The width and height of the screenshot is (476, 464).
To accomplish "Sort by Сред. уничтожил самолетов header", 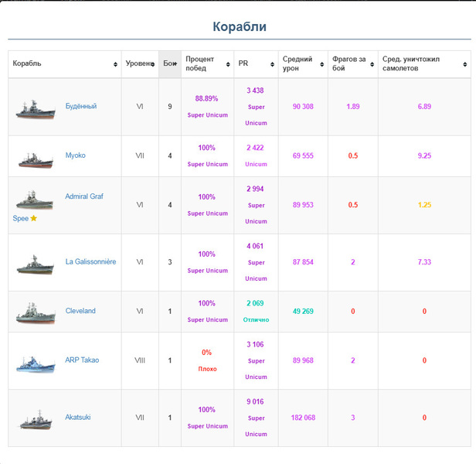I will 424,63.
